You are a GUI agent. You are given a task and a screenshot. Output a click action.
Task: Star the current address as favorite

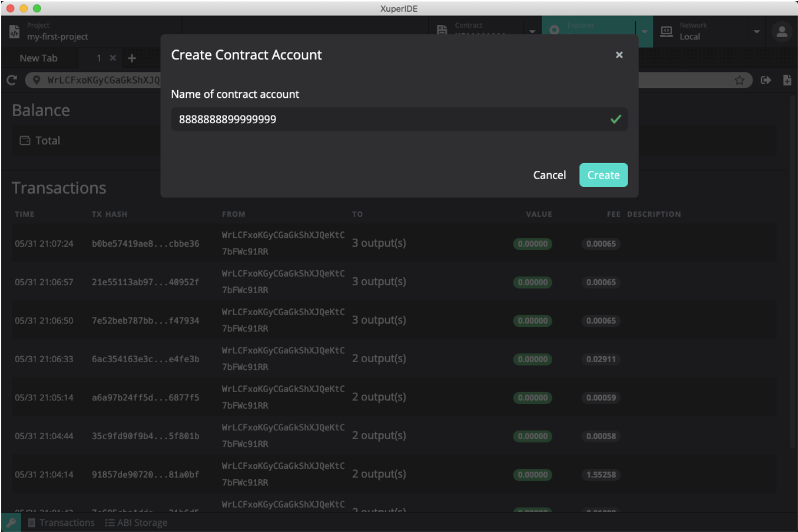[739, 80]
